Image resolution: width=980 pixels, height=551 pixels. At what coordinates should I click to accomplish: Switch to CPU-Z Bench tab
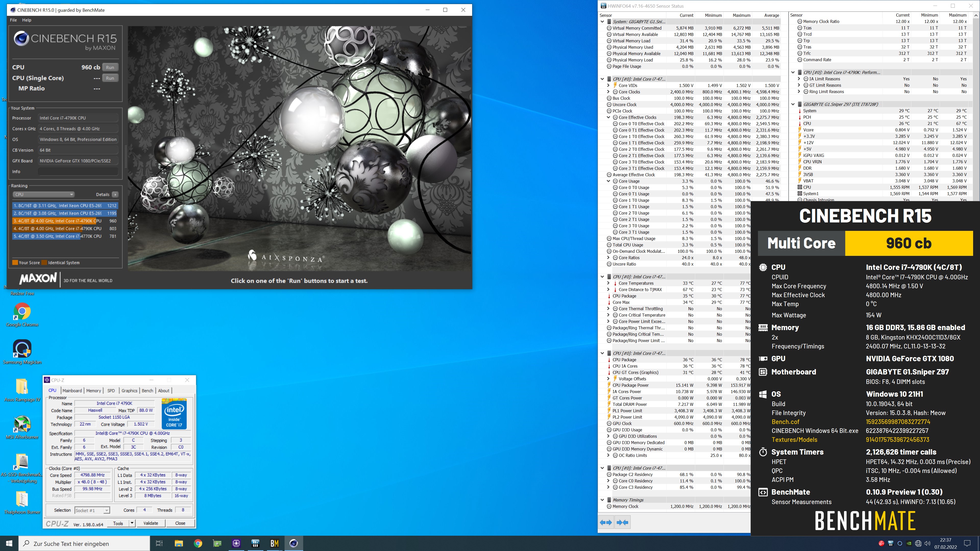[x=147, y=391]
